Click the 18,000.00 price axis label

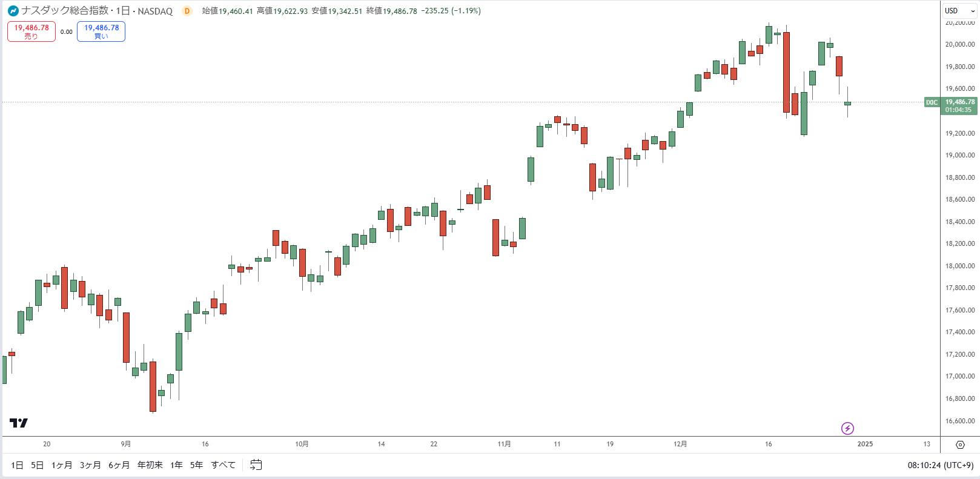[960, 266]
